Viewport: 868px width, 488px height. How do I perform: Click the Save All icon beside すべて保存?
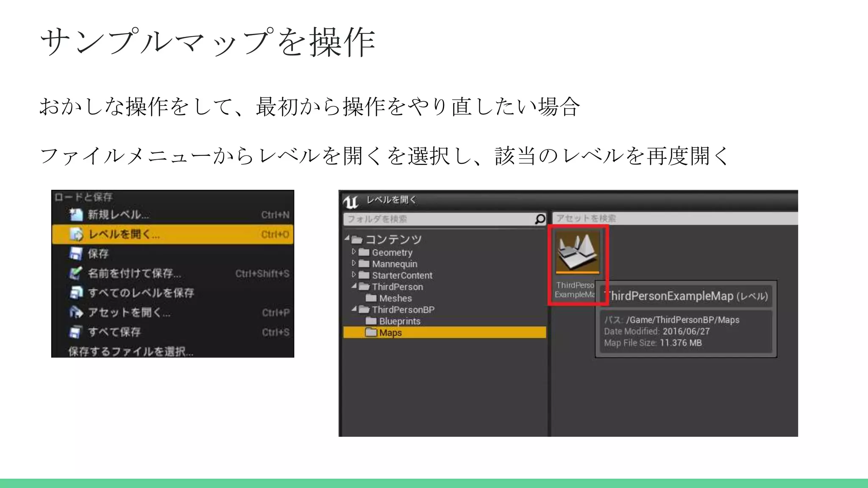[76, 332]
